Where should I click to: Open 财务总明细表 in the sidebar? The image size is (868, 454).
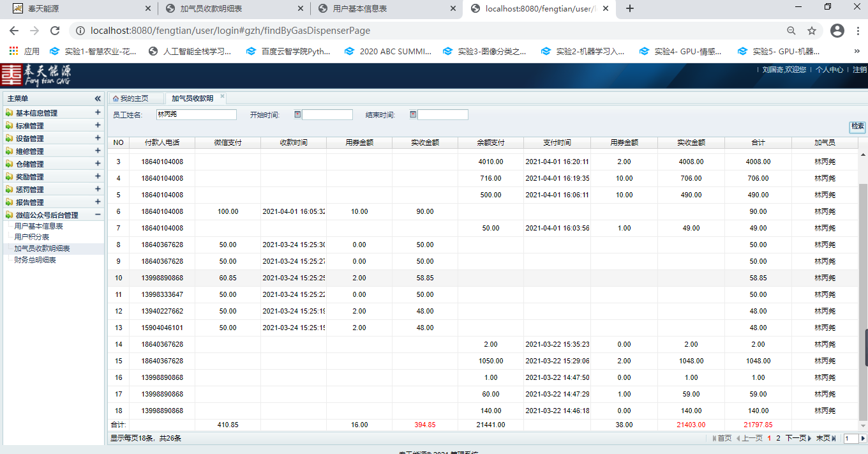click(35, 260)
